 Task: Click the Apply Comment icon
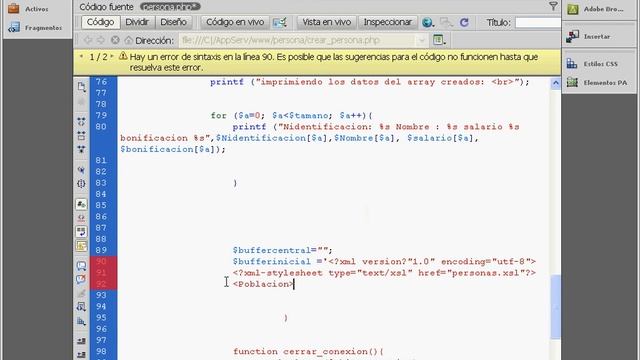point(81,266)
